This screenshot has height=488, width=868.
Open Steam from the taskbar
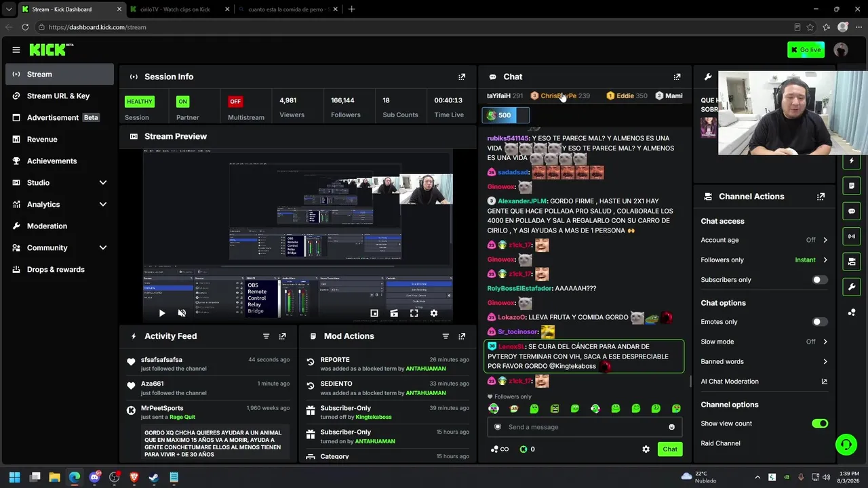[154, 477]
